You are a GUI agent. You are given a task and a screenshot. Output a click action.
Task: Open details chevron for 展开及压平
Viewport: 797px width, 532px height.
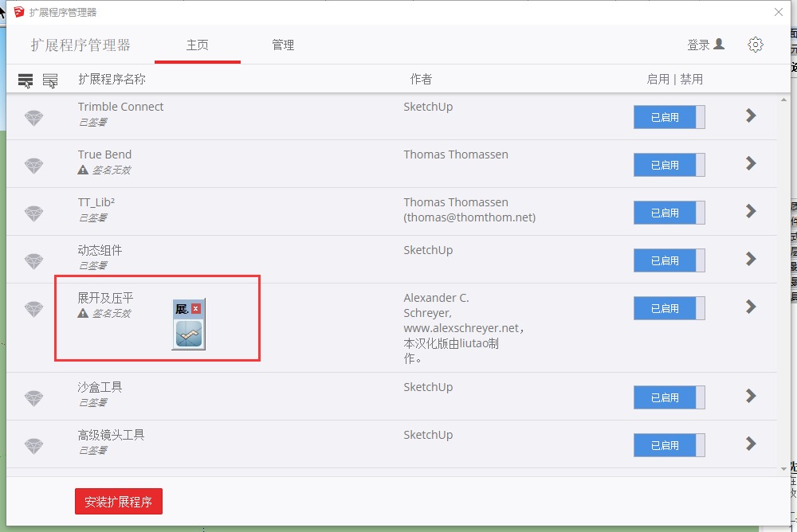750,307
